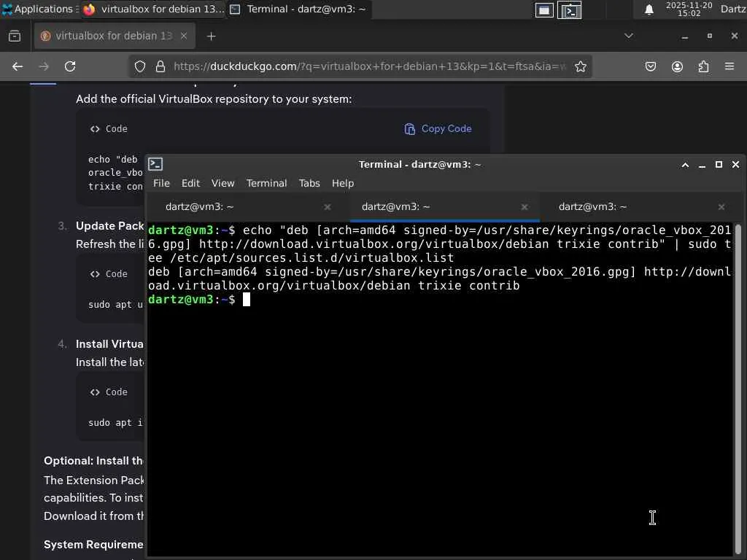Switch to the first dartz@vm3 terminal tab

point(247,206)
